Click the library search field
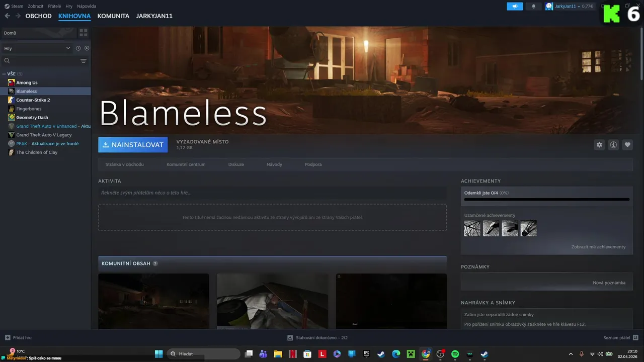 tap(40, 61)
